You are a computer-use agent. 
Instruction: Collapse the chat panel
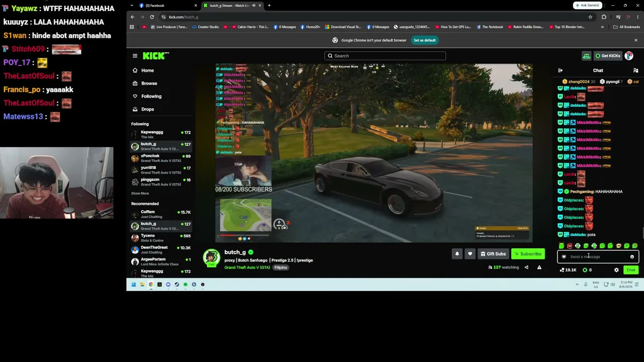coord(560,70)
